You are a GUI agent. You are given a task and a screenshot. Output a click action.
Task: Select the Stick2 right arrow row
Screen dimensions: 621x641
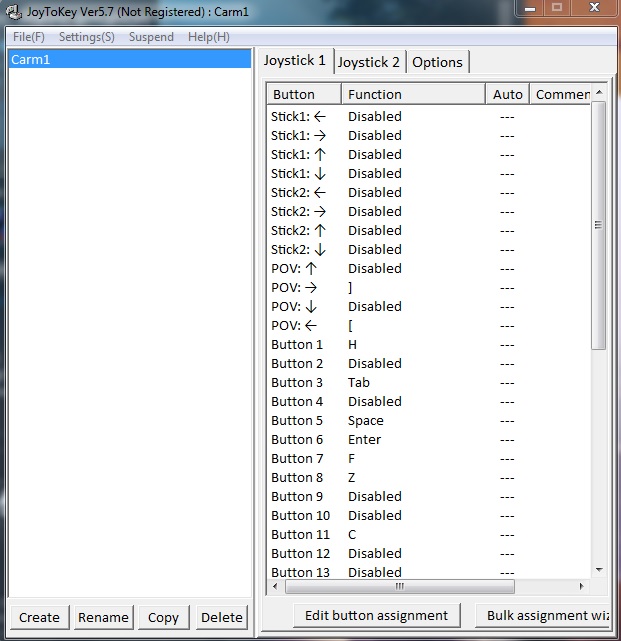pos(429,212)
